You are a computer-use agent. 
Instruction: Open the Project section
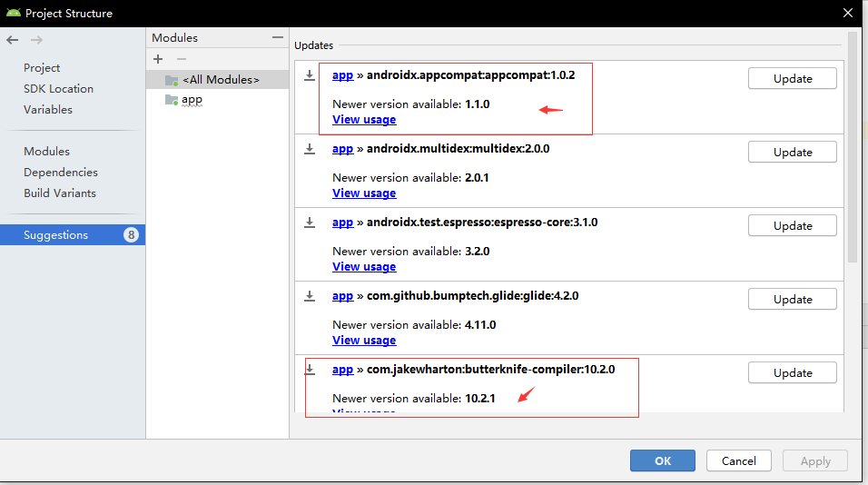click(42, 67)
